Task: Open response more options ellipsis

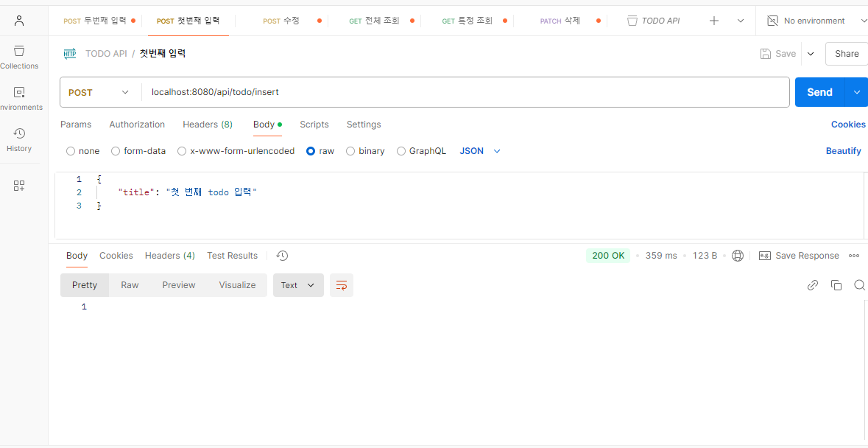Action: (x=854, y=256)
